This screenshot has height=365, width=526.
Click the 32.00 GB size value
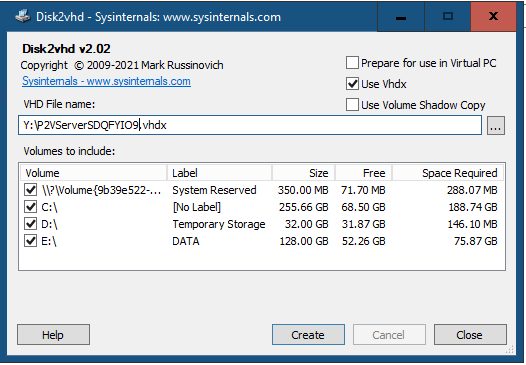pyautogui.click(x=307, y=224)
